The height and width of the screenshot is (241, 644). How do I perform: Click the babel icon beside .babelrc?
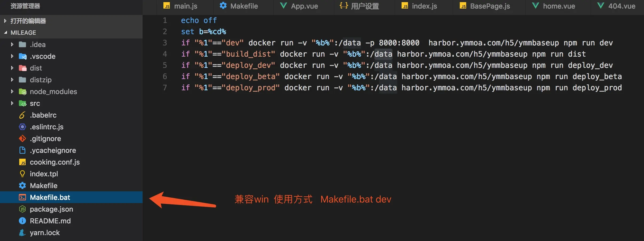(x=22, y=115)
